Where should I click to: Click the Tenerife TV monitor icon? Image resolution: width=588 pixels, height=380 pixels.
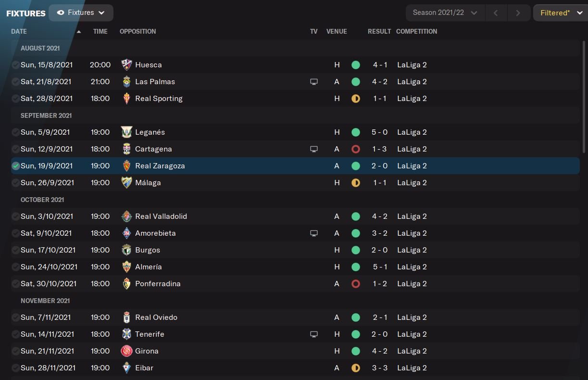click(314, 334)
